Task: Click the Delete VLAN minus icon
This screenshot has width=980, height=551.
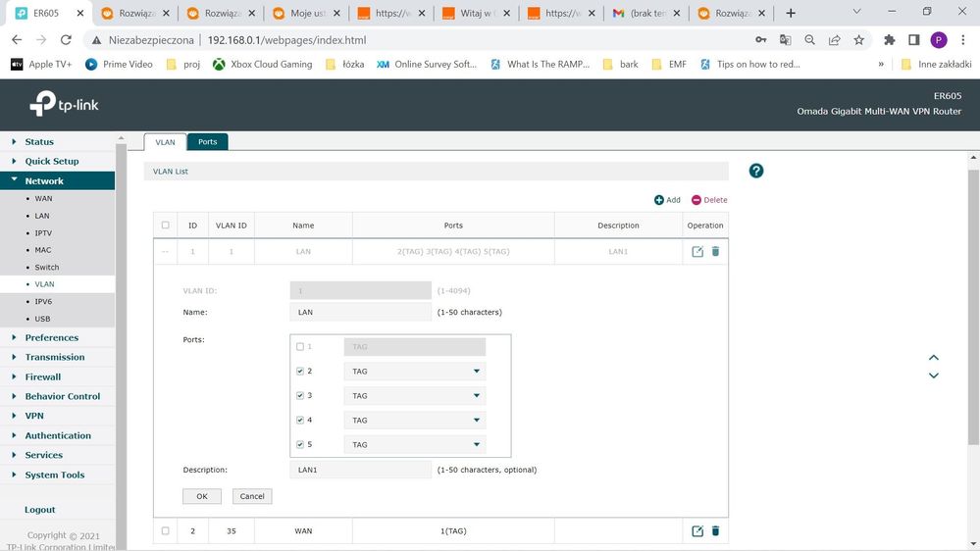Action: (x=696, y=200)
